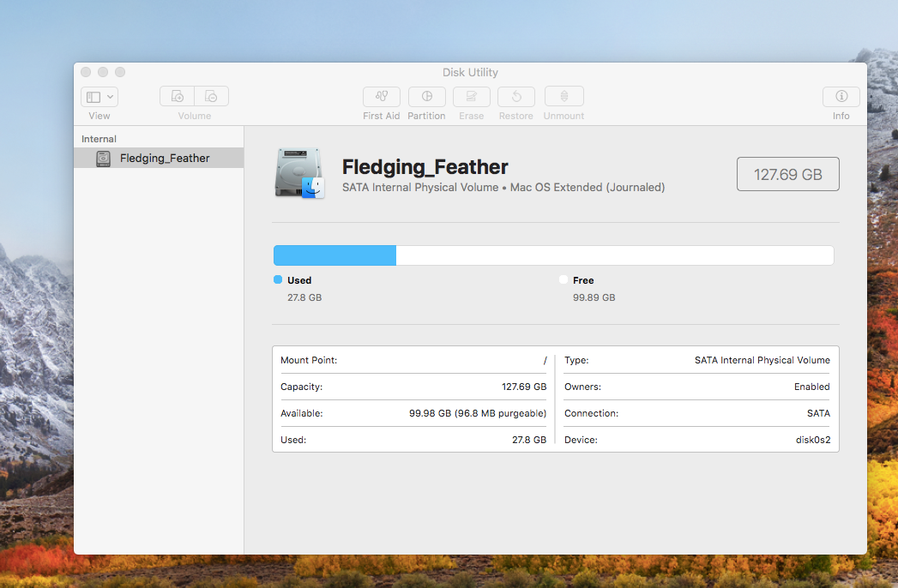This screenshot has width=898, height=588.
Task: Click the blue used-space bar segment
Action: 335,255
